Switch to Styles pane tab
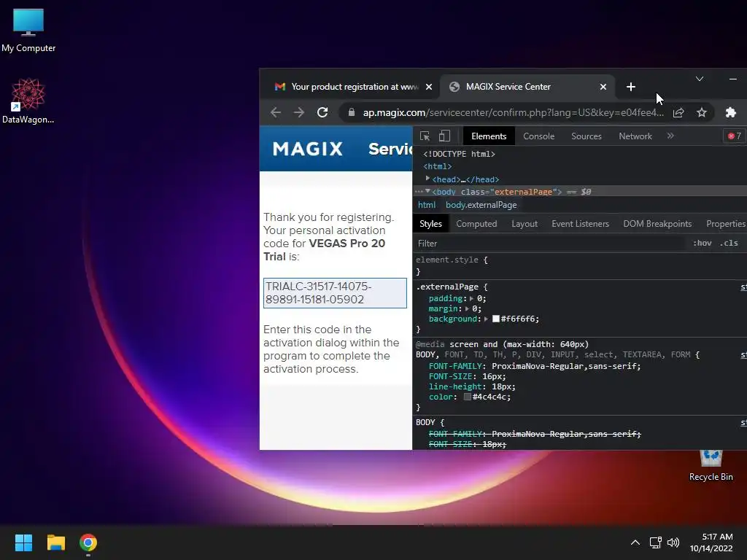747x560 pixels. (x=430, y=224)
